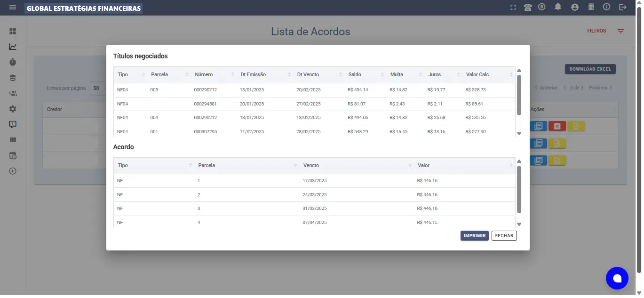
Task: Click the telephone icon in top bar
Action: pyautogui.click(x=528, y=8)
